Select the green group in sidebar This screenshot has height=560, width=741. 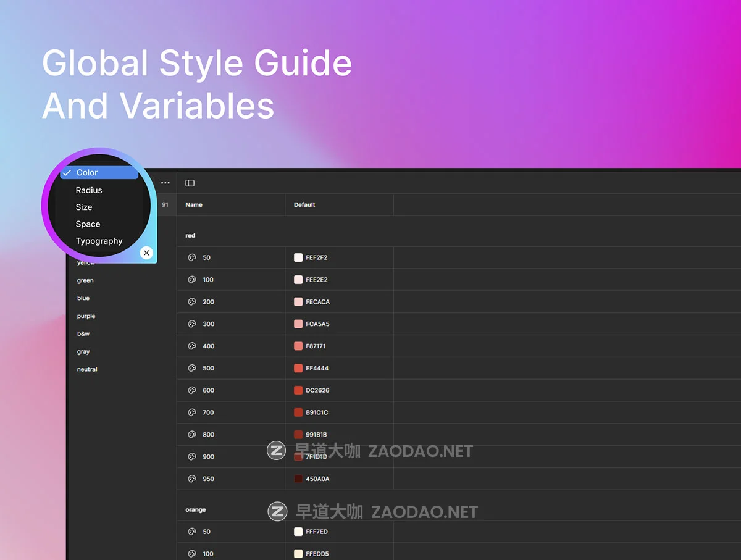(x=85, y=280)
